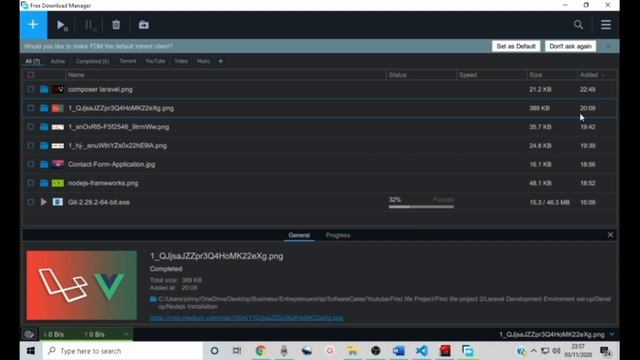Add a new filter tag with plus
Viewport: 640px width, 360px height.
point(220,61)
